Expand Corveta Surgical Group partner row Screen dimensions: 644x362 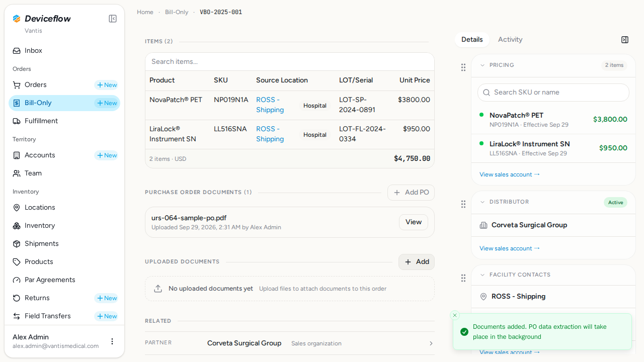[x=290, y=343]
